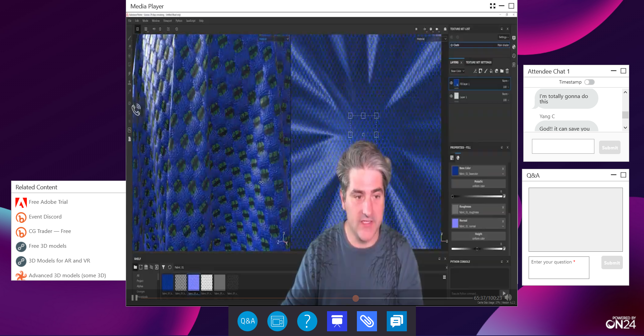
Task: Click File menu in the video's Substance Painter
Action: point(130,21)
